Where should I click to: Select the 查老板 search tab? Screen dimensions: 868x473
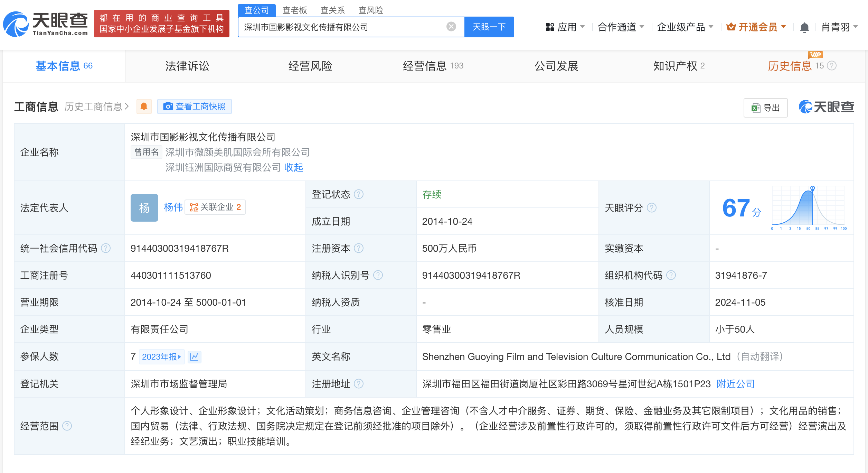click(295, 10)
